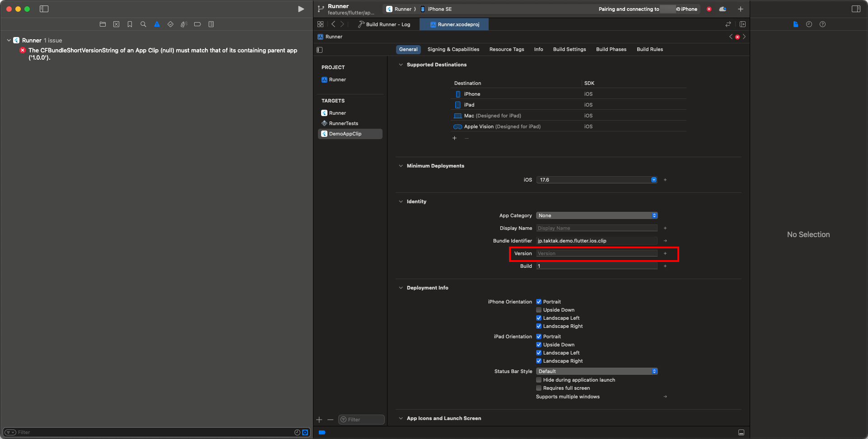Collapse the Supported Destinations section

pos(401,65)
